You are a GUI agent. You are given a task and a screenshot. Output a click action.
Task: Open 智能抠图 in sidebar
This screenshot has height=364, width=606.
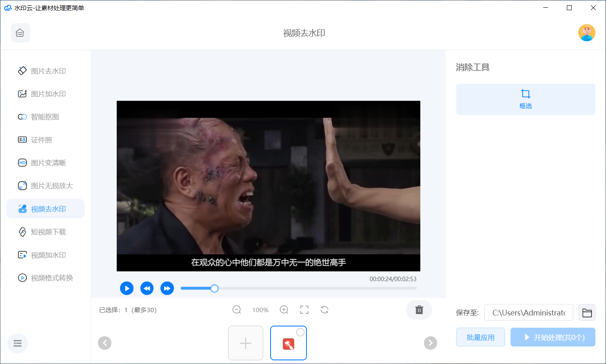click(x=45, y=117)
